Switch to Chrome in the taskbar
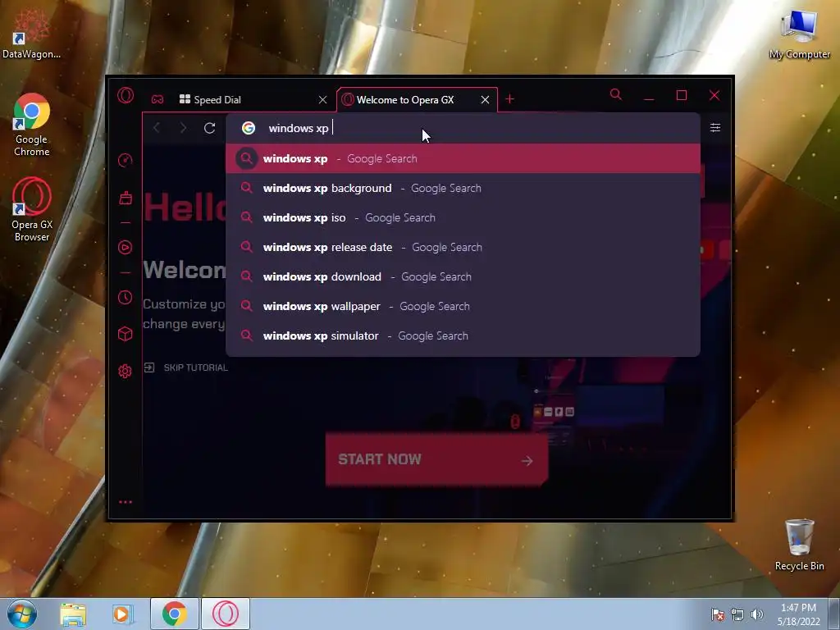This screenshot has height=630, width=840. coord(174,614)
